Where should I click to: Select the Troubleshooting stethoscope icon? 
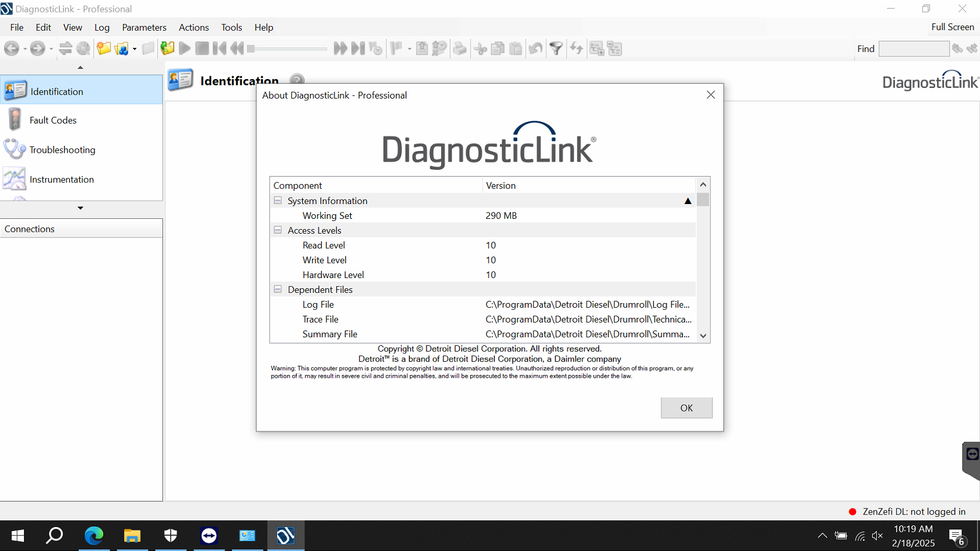(15, 150)
